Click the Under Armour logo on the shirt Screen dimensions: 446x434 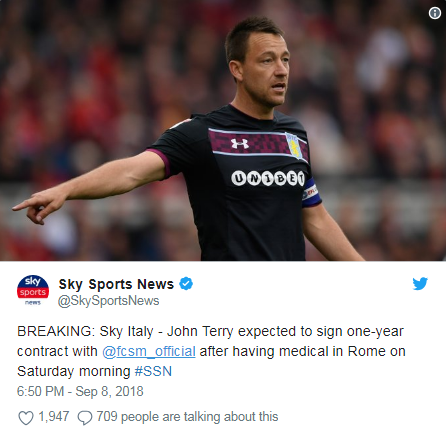[240, 144]
